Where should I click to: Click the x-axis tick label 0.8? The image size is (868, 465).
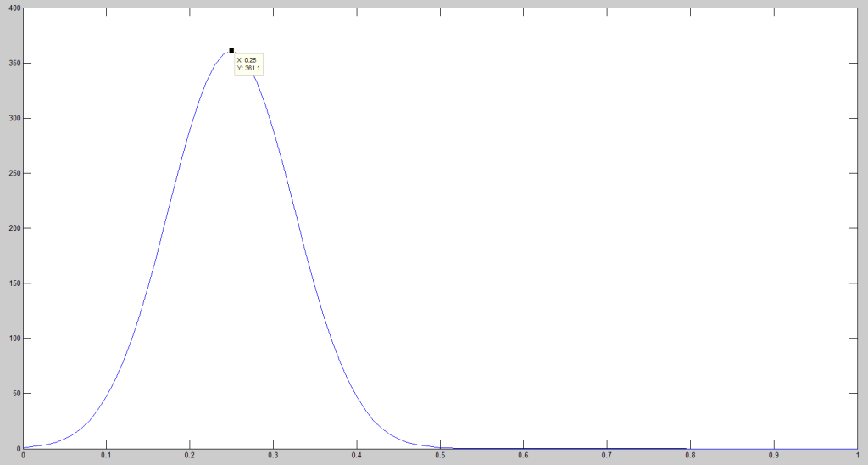point(690,456)
